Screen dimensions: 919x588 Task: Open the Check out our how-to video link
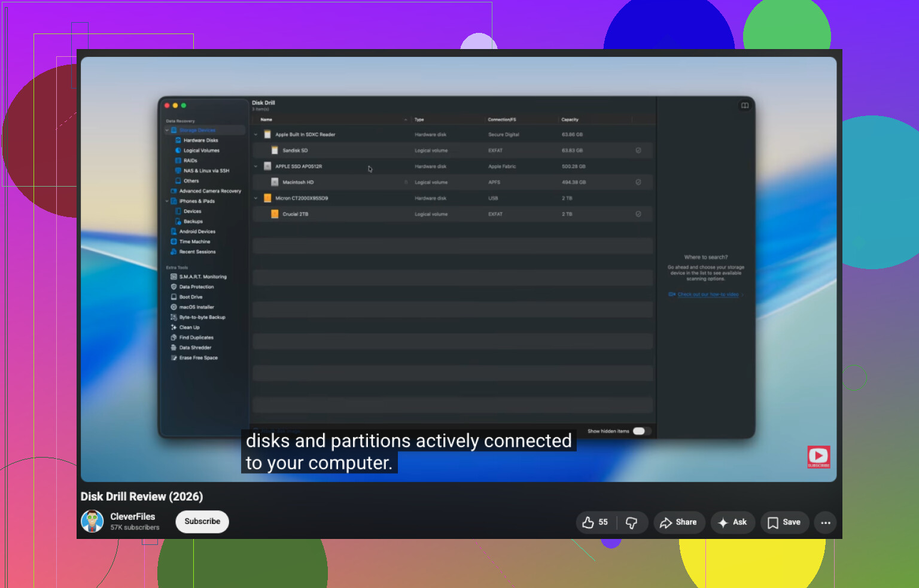(x=708, y=294)
